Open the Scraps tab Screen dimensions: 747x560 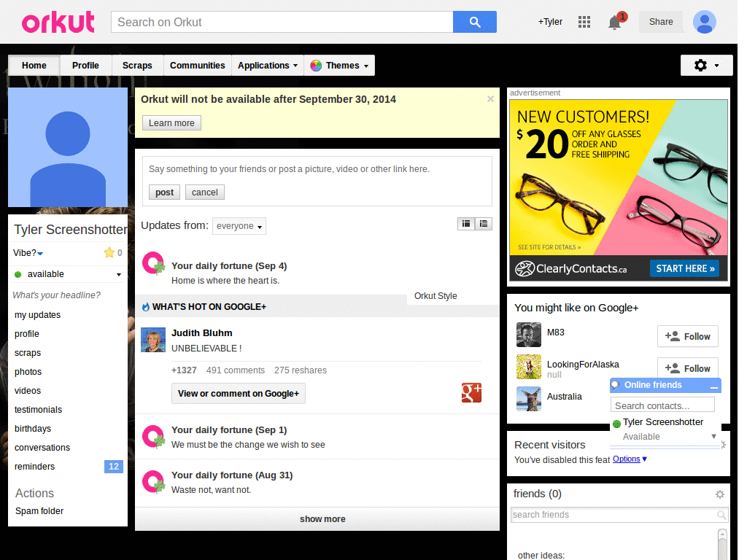pos(137,65)
